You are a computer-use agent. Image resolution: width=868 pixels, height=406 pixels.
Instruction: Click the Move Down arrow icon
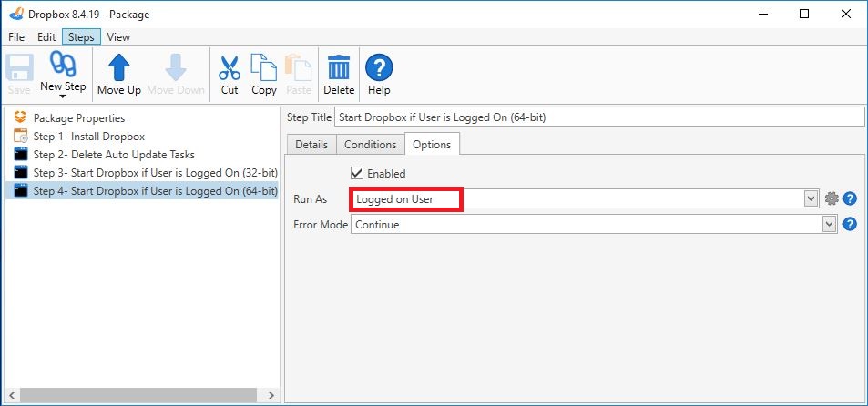tap(176, 67)
